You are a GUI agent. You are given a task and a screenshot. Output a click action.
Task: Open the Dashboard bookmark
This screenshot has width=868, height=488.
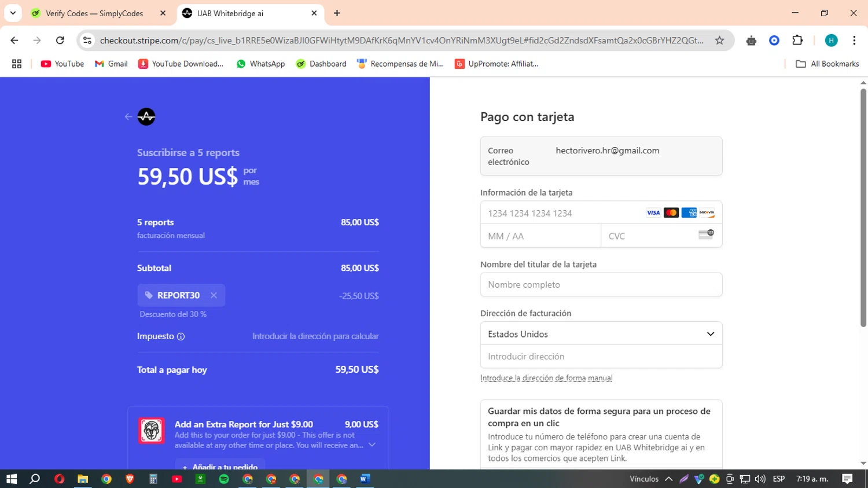click(x=321, y=64)
